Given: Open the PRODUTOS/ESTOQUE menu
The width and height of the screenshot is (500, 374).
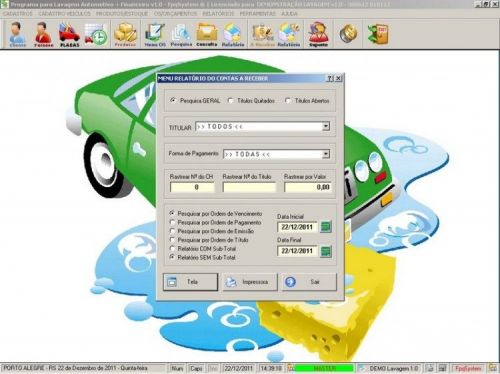Looking at the screenshot, I should [122, 14].
